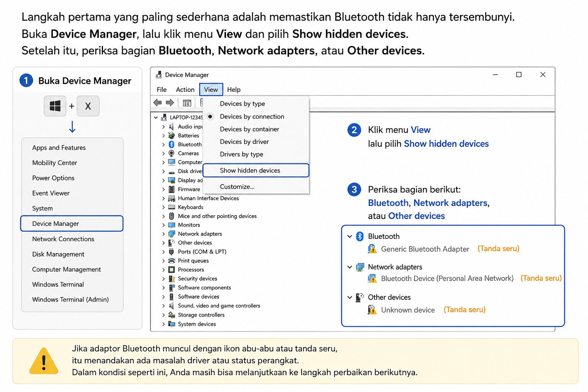
Task: Select the Devices by connection radio bullet
Action: point(210,116)
